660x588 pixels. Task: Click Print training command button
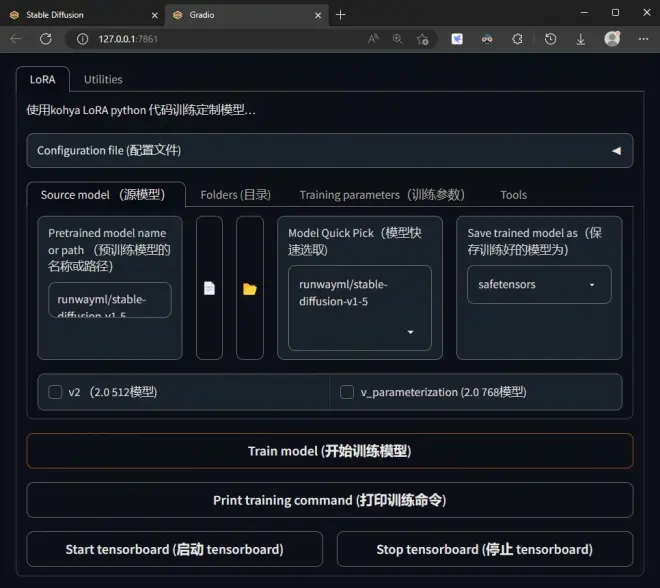[330, 500]
